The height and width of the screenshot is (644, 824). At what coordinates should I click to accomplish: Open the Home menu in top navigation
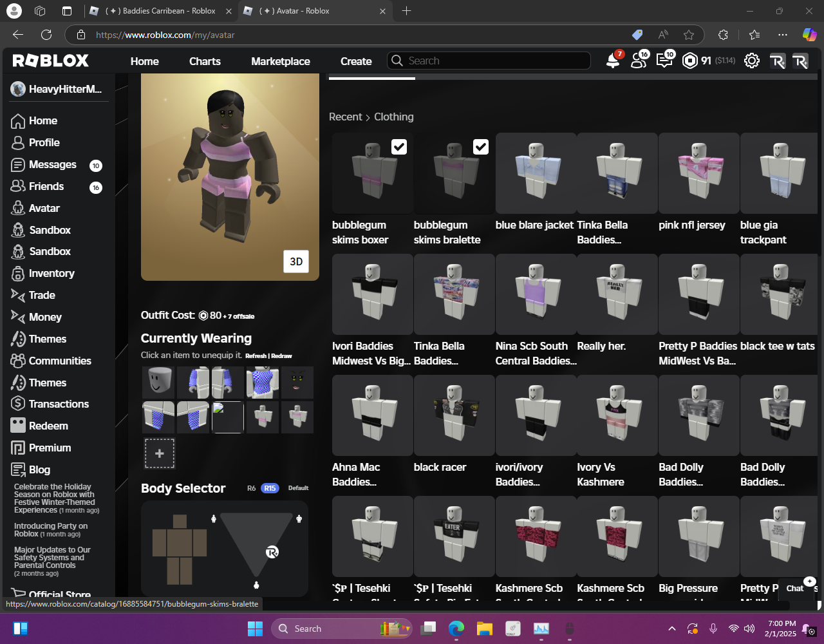click(145, 61)
